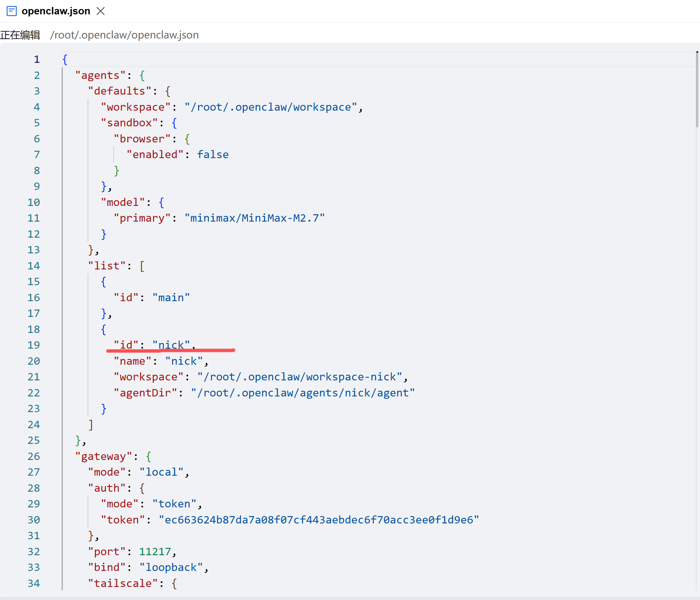
Task: Click the false value of "enabled"
Action: coord(213,155)
